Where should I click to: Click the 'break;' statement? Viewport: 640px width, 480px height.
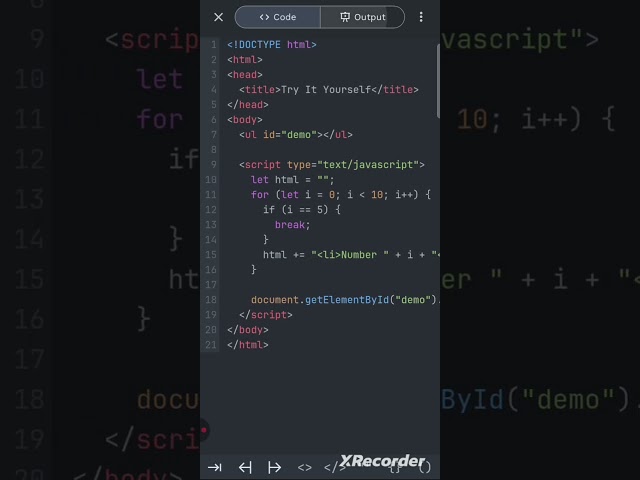point(293,225)
